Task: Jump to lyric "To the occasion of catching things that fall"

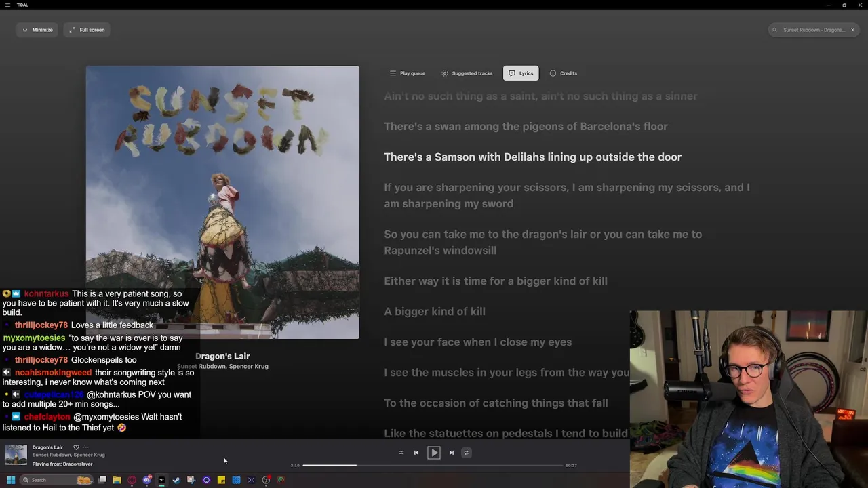Action: pos(496,403)
